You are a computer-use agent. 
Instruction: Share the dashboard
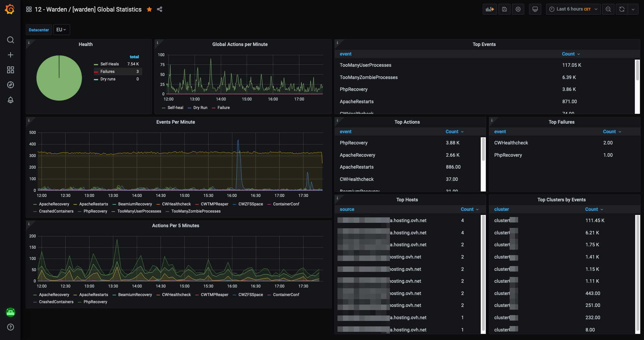pyautogui.click(x=160, y=9)
